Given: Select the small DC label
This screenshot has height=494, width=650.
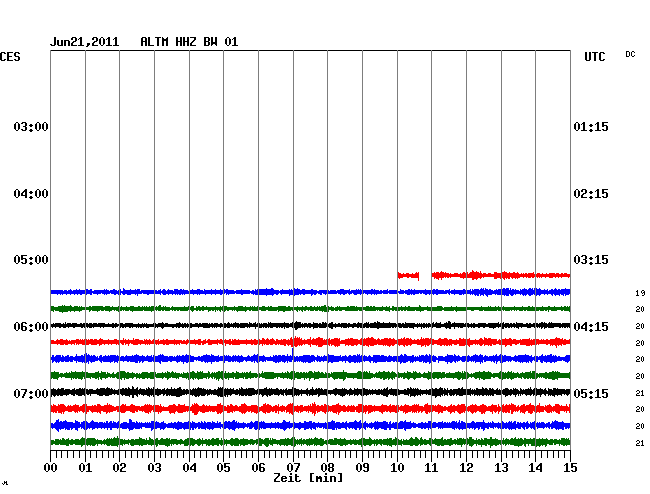Looking at the screenshot, I should [x=630, y=54].
